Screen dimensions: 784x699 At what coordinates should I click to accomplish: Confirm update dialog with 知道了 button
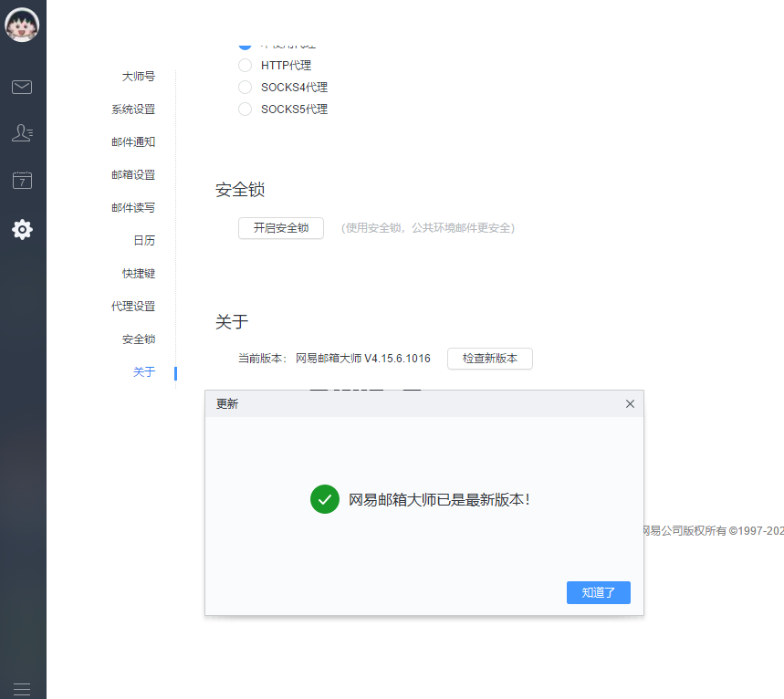pos(598,592)
